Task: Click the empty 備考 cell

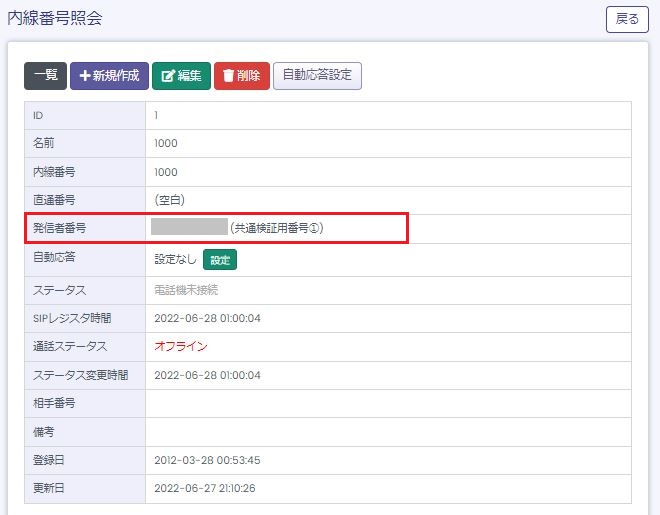Action: [x=388, y=432]
